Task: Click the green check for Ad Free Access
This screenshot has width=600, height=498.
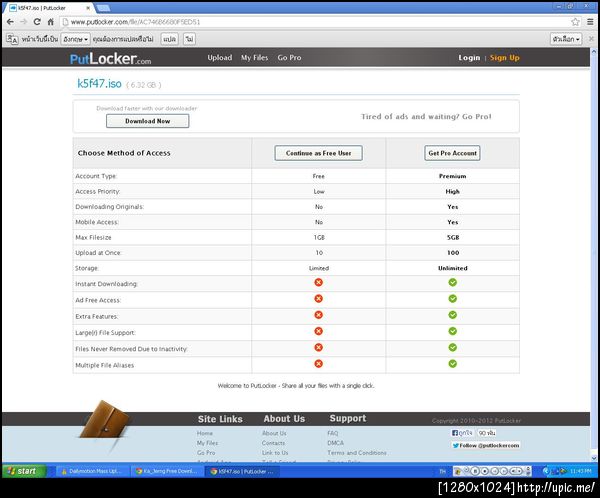Action: tap(453, 299)
